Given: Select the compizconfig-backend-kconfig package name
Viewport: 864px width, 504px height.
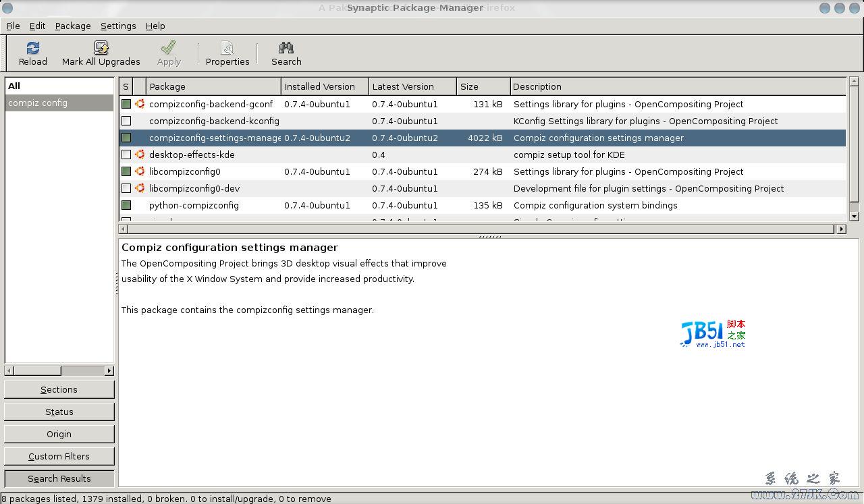Looking at the screenshot, I should [214, 121].
